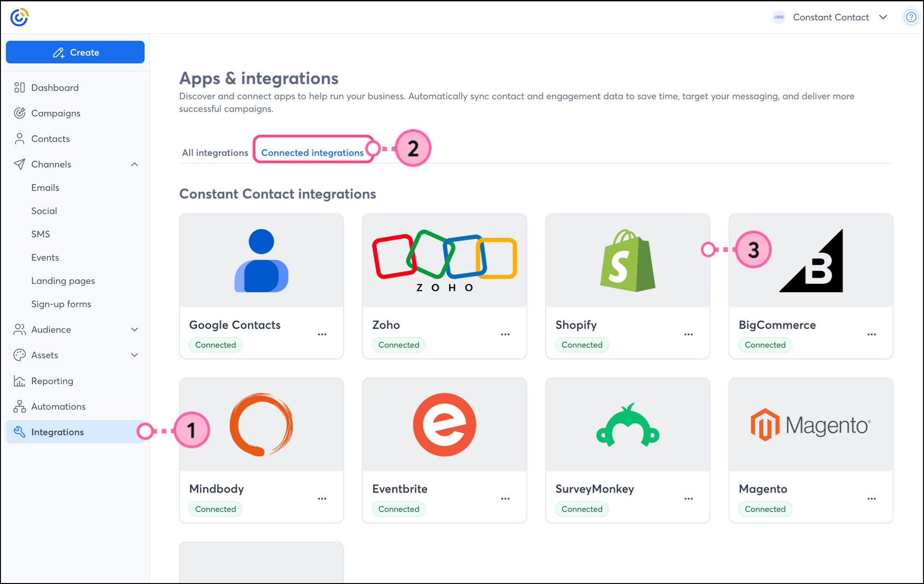Open Shopify card three-dot menu
The height and width of the screenshot is (584, 924).
click(688, 334)
